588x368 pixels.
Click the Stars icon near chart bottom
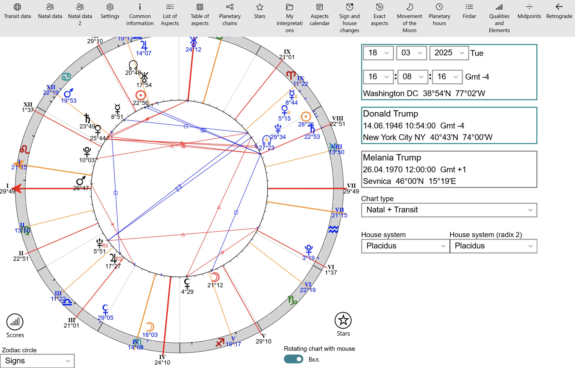(343, 321)
